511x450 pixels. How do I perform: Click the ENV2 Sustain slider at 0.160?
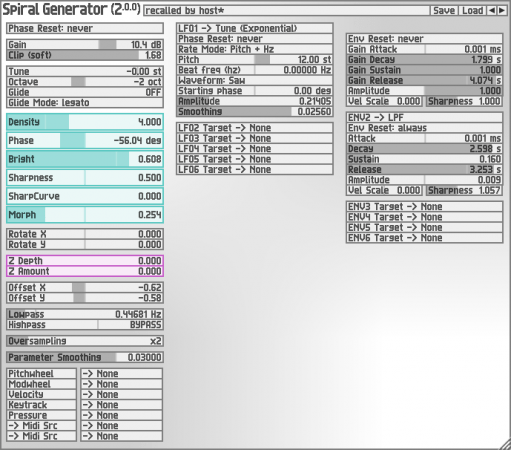click(425, 159)
